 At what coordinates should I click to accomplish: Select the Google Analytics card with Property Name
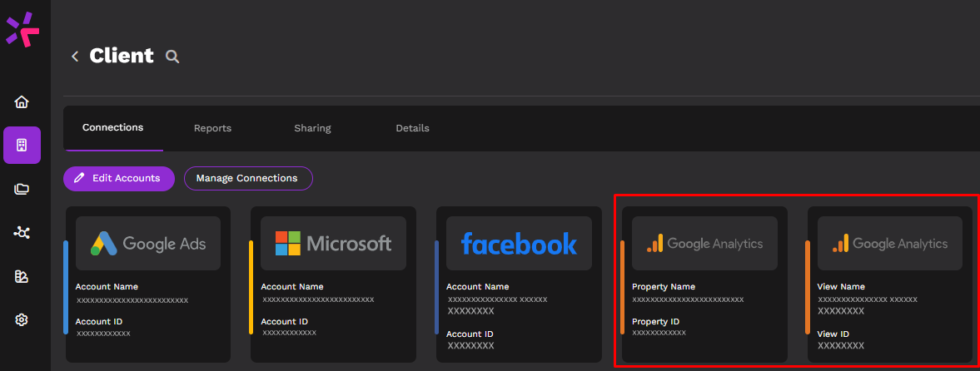[x=704, y=284]
